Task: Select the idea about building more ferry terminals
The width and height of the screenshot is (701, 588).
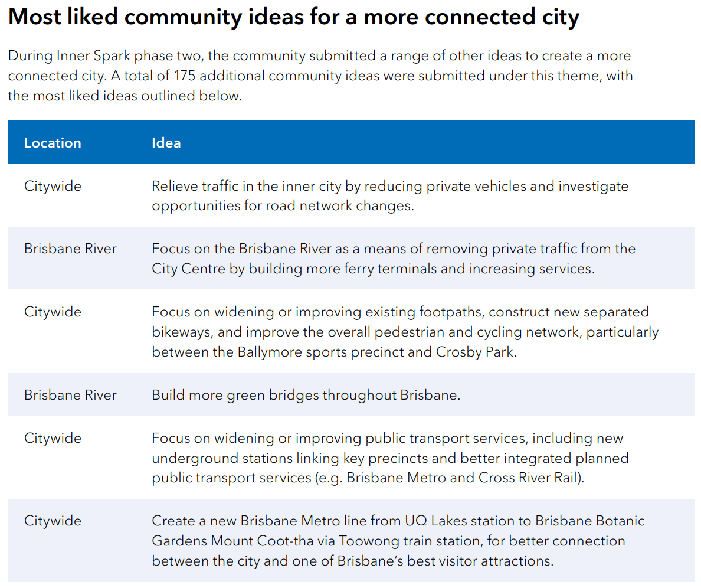Action: click(393, 259)
